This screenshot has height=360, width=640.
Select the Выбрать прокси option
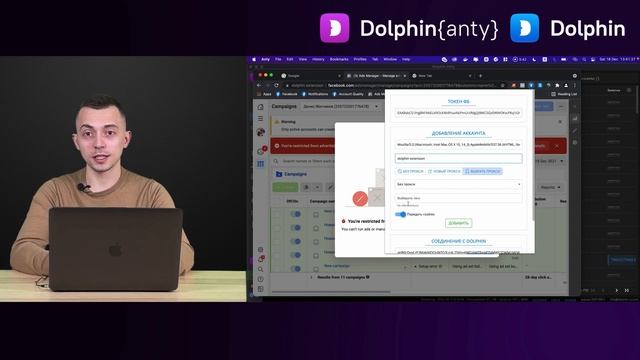pos(482,171)
